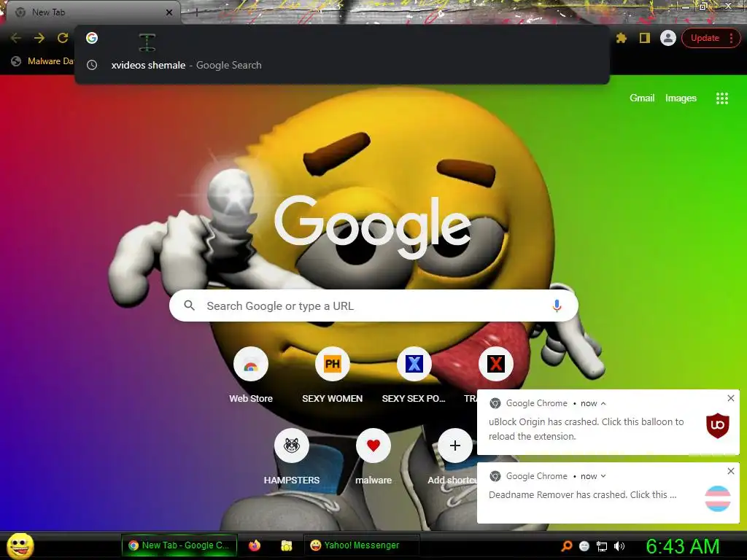Select New Tab - Google Chrome taskbar item
Screen dimensions: 747x560
pyautogui.click(x=179, y=545)
